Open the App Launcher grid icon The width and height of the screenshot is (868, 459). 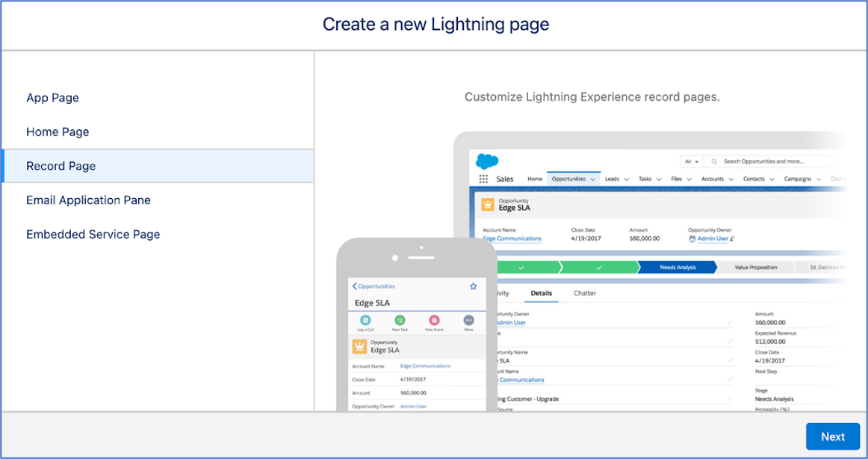(x=483, y=178)
